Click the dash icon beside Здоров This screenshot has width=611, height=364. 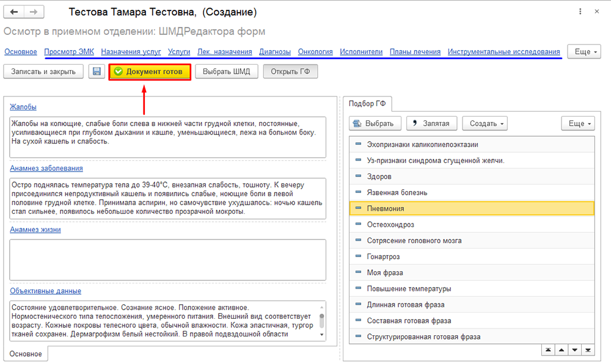coord(358,176)
